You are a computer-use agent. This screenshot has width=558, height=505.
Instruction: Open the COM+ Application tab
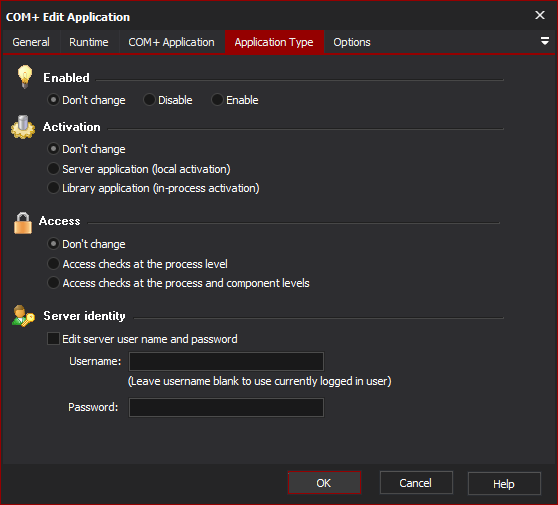(172, 42)
